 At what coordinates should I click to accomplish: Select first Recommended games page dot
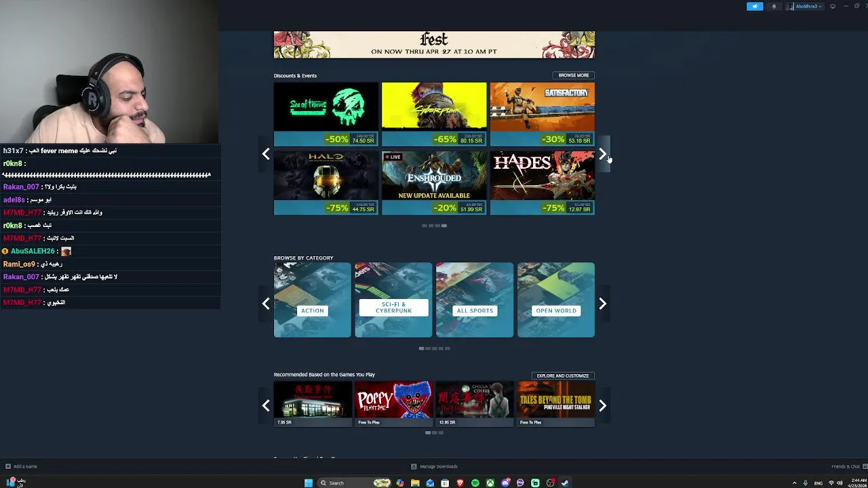coord(428,432)
